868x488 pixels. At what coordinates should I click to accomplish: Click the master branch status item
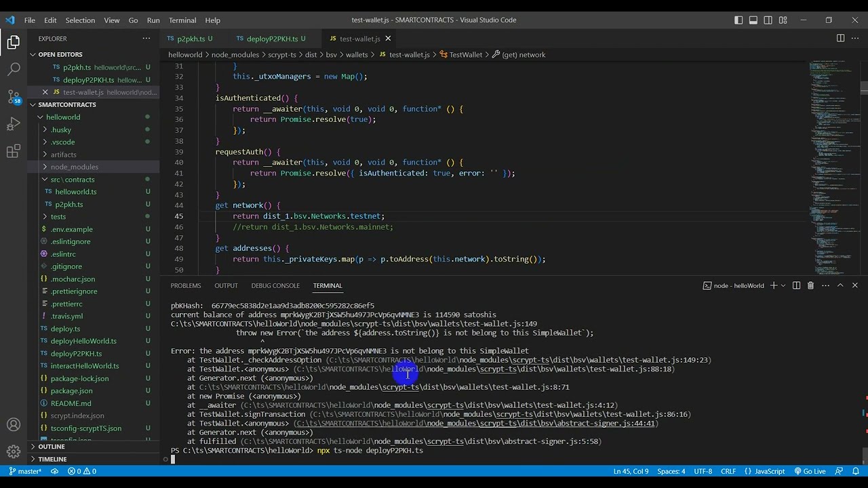tap(25, 471)
